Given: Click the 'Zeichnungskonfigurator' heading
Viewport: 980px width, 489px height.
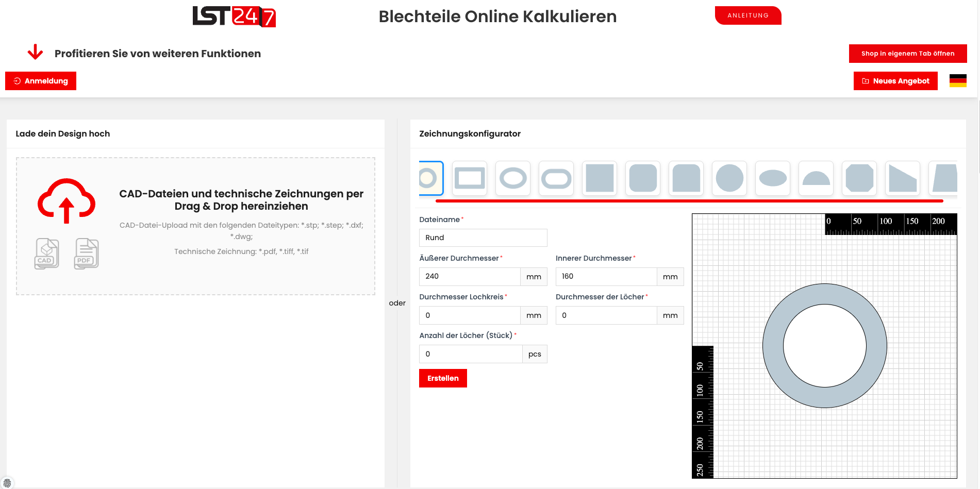Looking at the screenshot, I should (x=470, y=133).
